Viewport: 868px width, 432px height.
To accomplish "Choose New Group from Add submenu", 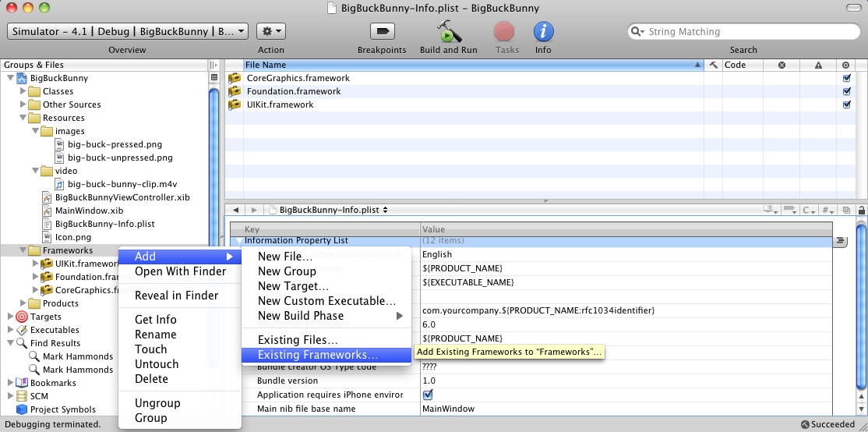I will (x=326, y=271).
